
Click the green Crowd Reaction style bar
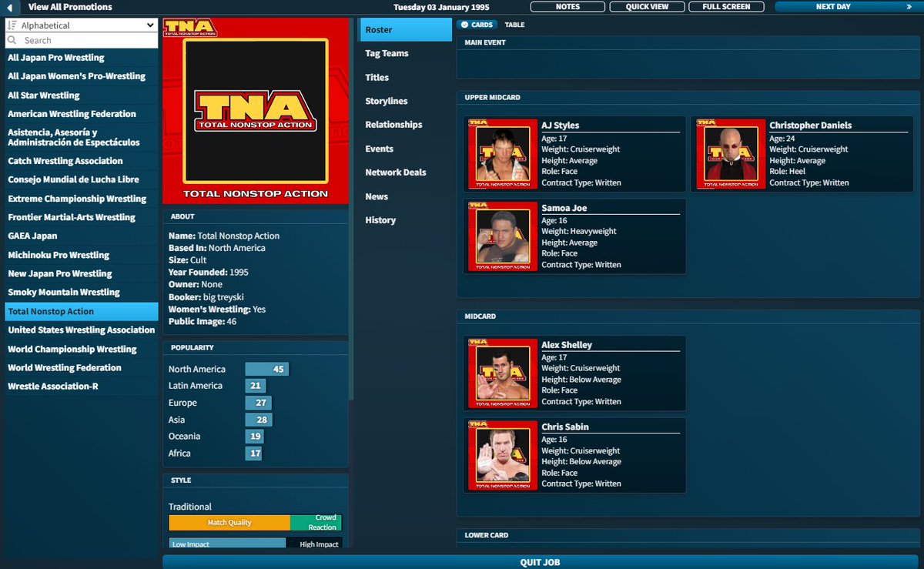coord(316,523)
